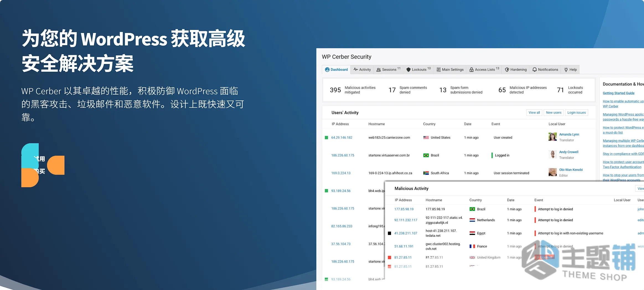Select the Notifications tab
Image resolution: width=644 pixels, height=290 pixels.
click(x=545, y=70)
